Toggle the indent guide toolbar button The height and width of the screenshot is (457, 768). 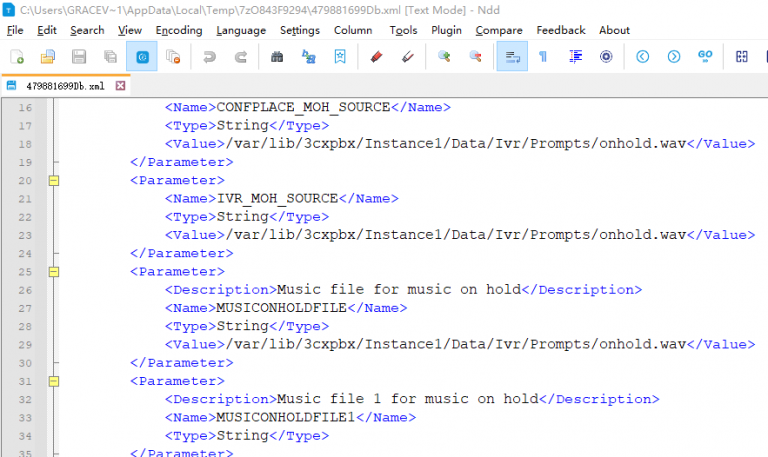[575, 57]
